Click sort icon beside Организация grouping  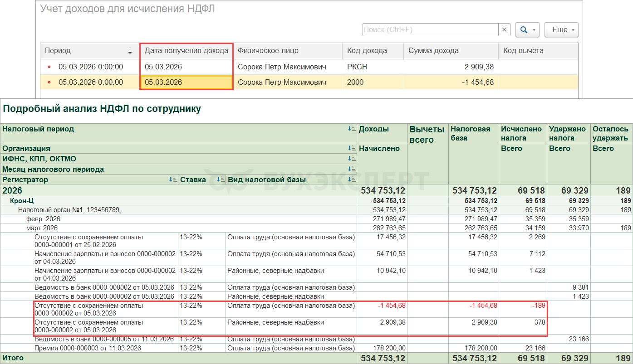pos(352,148)
